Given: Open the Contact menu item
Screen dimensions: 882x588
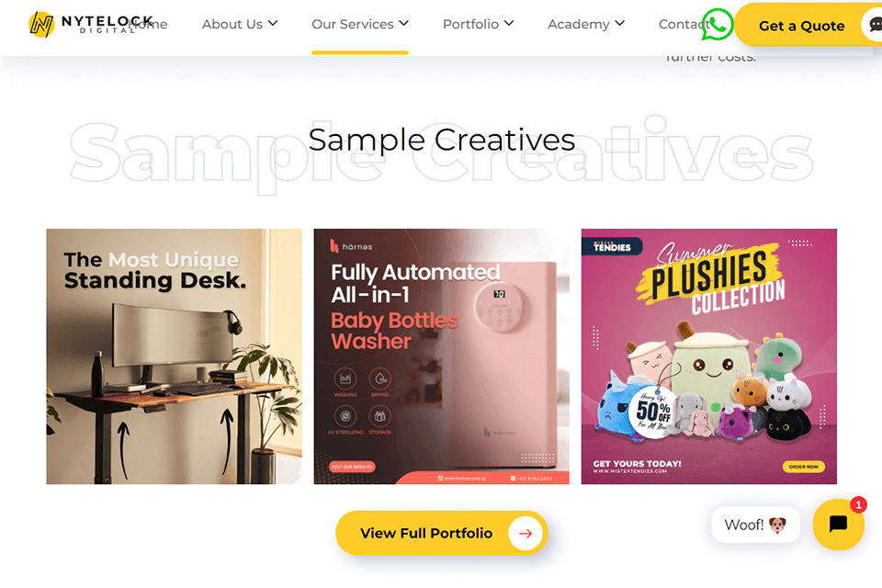Looking at the screenshot, I should click(x=682, y=24).
